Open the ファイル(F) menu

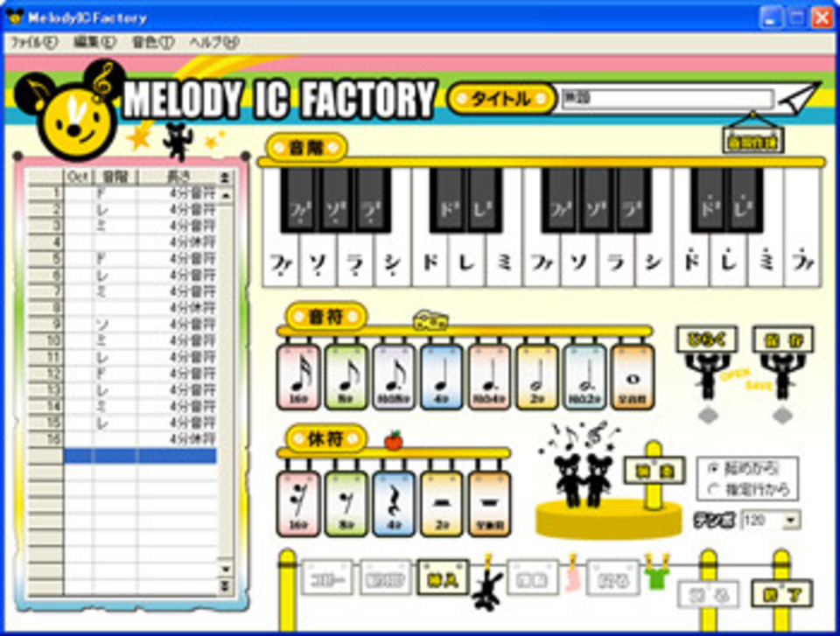(x=34, y=42)
